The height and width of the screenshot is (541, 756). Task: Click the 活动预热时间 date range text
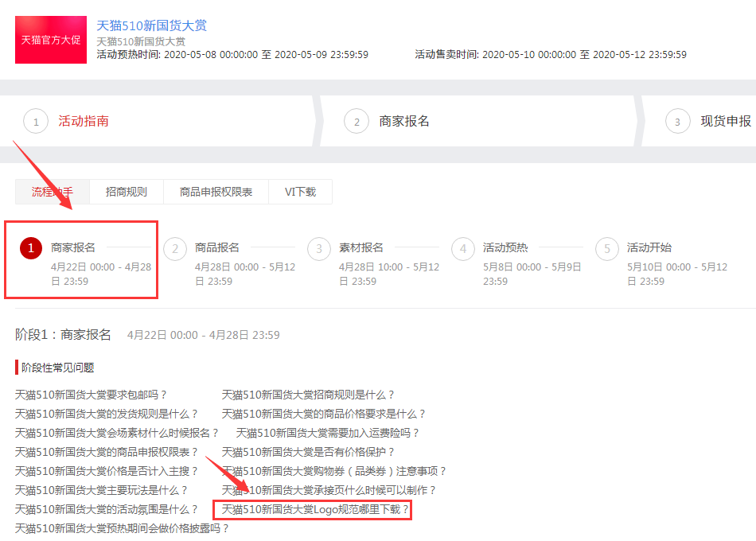(x=232, y=54)
